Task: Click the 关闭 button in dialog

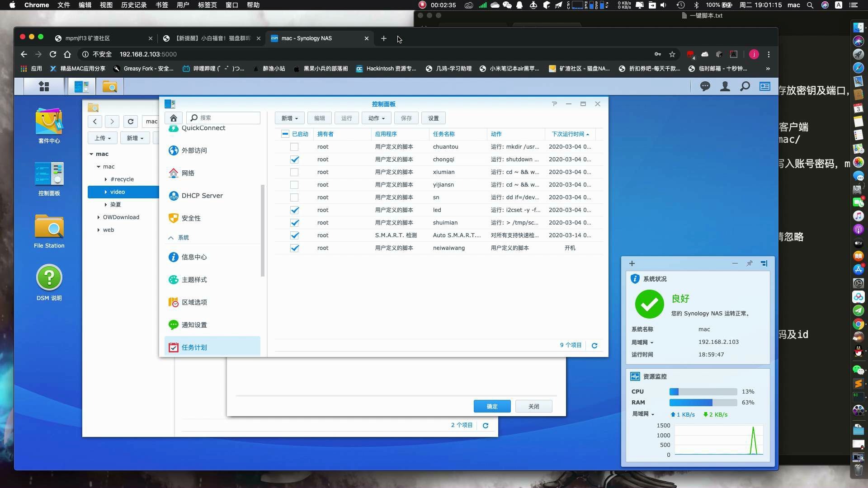Action: [533, 406]
